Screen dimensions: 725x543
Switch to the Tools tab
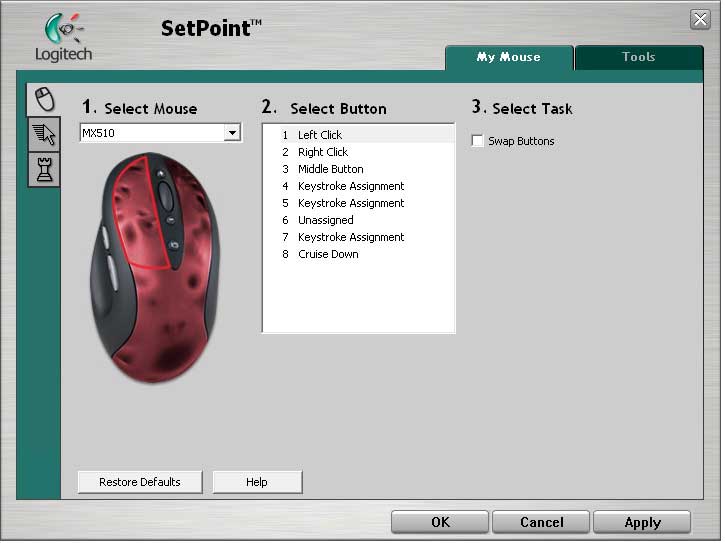(x=639, y=57)
